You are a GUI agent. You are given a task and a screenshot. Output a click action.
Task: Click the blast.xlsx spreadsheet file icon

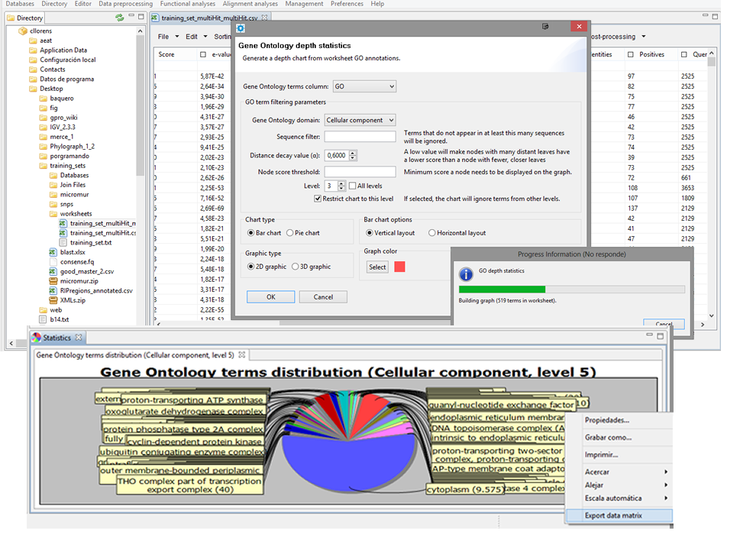(x=53, y=252)
